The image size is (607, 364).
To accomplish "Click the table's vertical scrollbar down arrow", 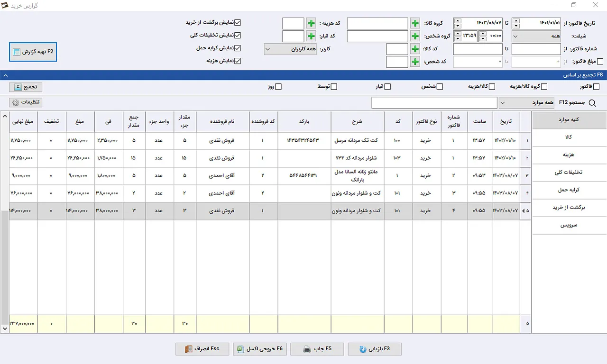I will click(x=5, y=328).
